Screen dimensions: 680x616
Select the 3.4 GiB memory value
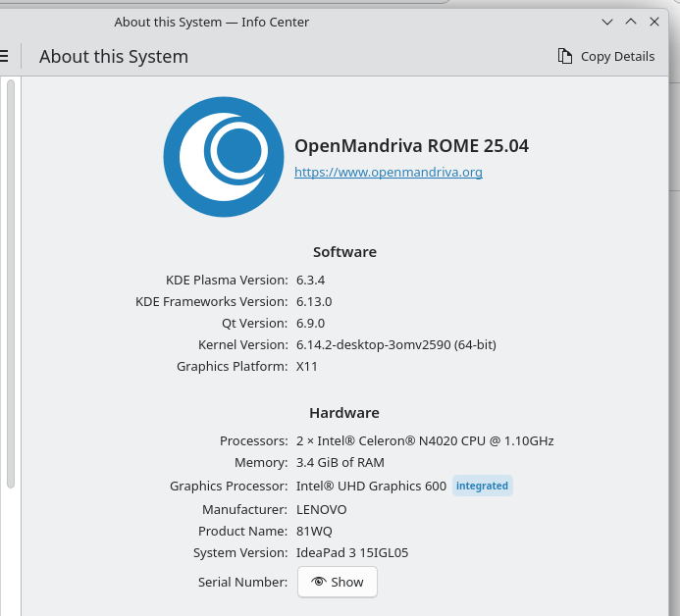point(340,462)
